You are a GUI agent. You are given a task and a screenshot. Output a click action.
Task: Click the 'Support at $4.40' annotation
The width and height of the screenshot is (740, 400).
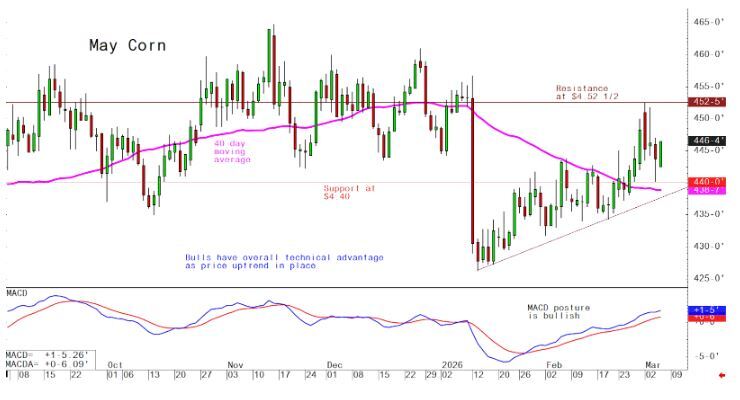[x=348, y=192]
